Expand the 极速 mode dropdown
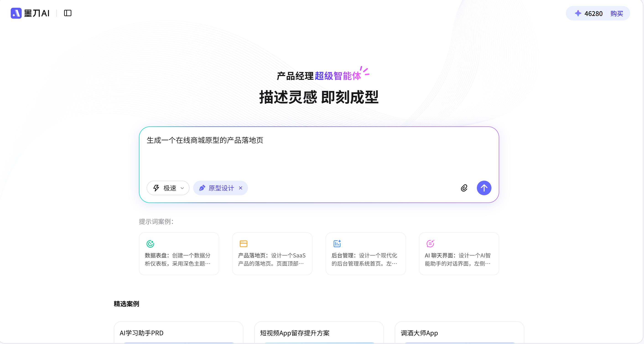The width and height of the screenshot is (644, 344). coord(182,188)
